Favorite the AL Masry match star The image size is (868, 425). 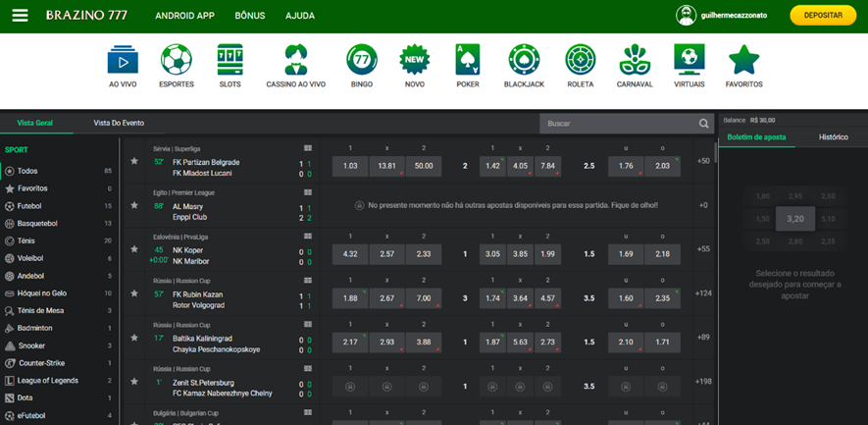pyautogui.click(x=134, y=205)
